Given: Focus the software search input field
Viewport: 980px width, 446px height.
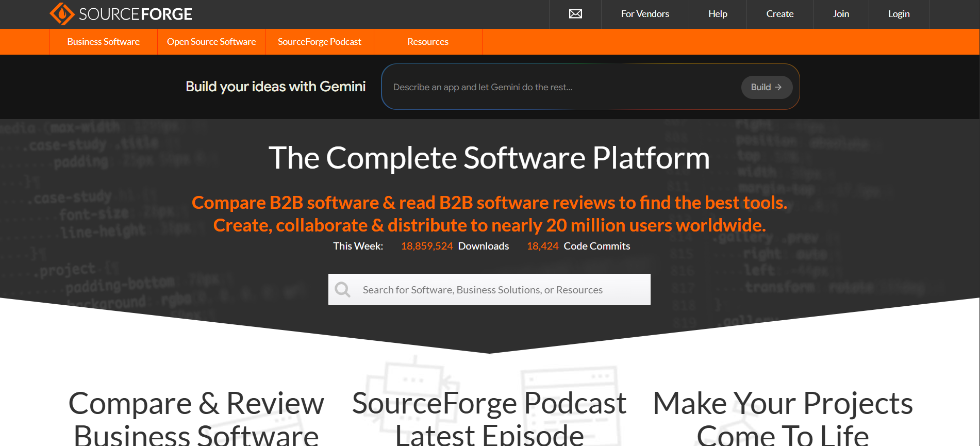Looking at the screenshot, I should pos(489,289).
